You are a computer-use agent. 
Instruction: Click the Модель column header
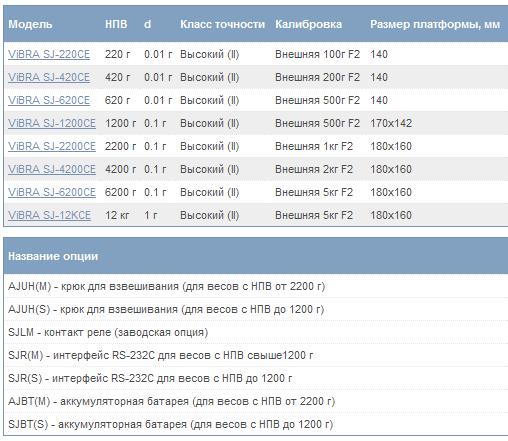[30, 24]
